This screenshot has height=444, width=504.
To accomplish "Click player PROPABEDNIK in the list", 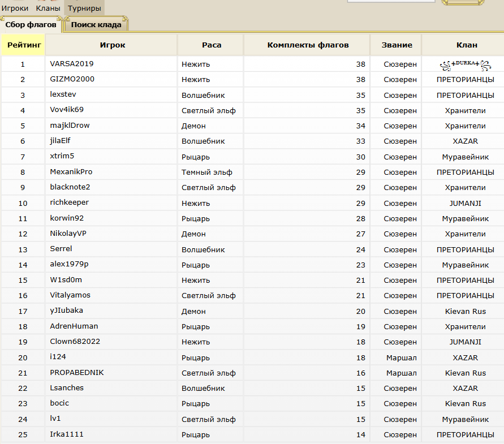I will (77, 372).
